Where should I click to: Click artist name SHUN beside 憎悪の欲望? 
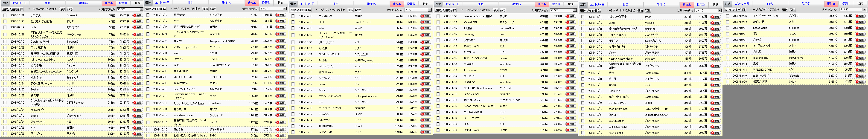pyautogui.click(x=792, y=82)
